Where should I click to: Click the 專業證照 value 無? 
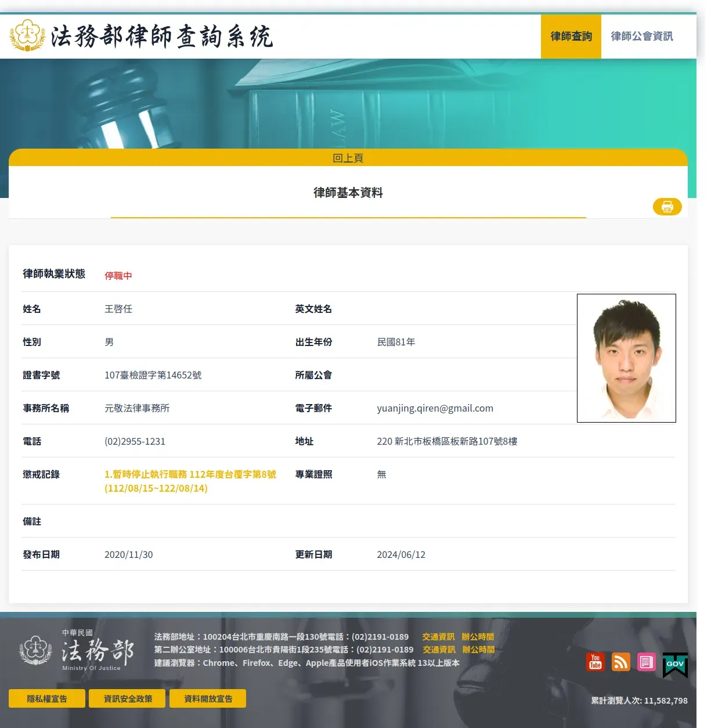[x=381, y=474]
